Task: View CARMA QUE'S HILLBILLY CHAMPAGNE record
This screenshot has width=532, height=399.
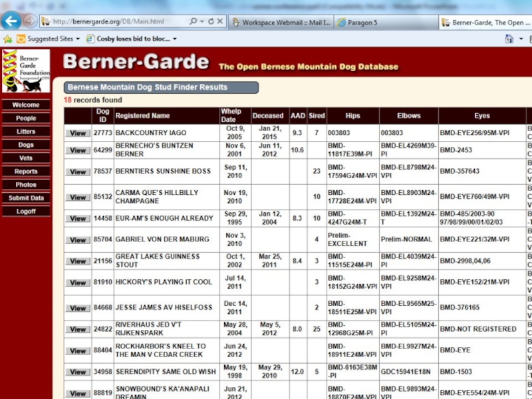Action: pyautogui.click(x=78, y=197)
